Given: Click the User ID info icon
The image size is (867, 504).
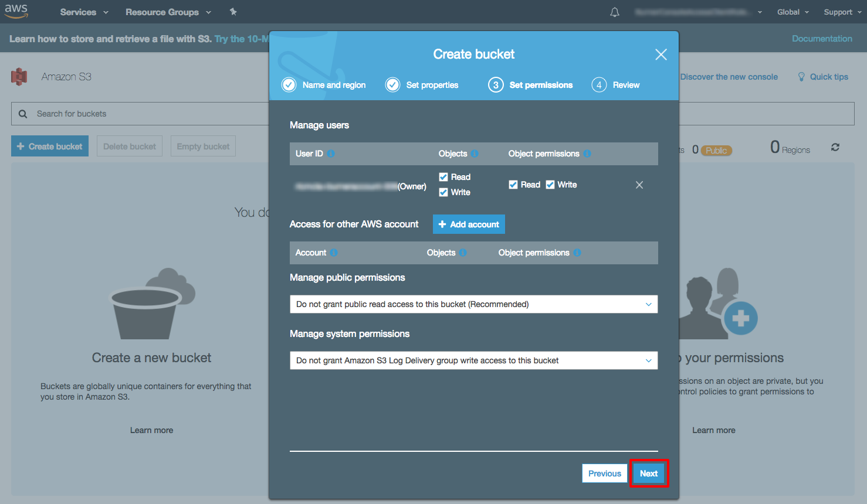Looking at the screenshot, I should pos(330,154).
